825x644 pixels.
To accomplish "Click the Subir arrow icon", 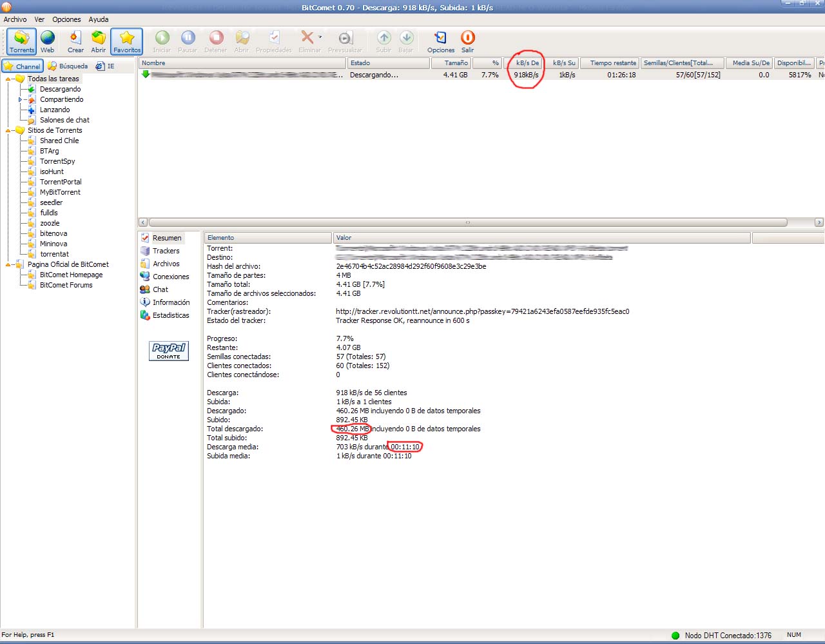I will tap(383, 41).
